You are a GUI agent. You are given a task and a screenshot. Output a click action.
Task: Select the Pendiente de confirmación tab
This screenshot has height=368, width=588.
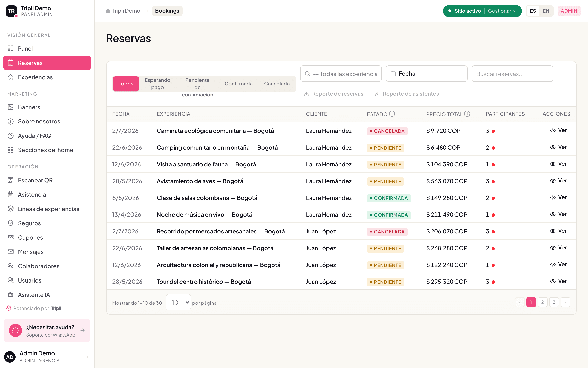[197, 87]
